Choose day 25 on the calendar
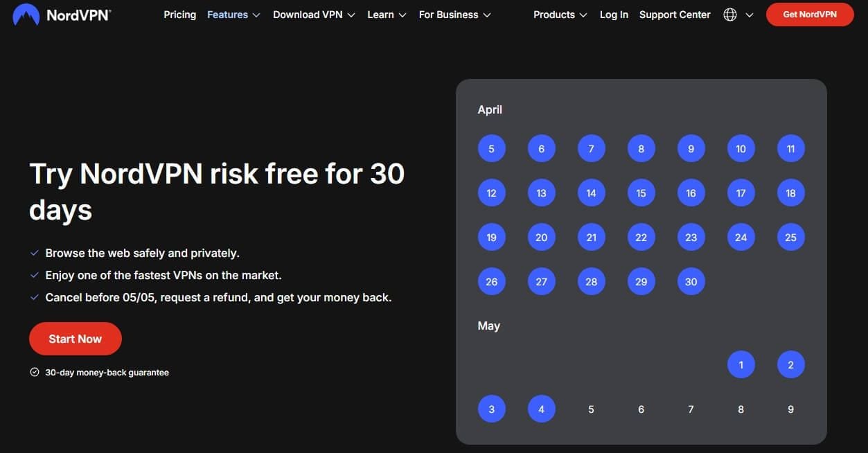The height and width of the screenshot is (453, 868). tap(790, 238)
